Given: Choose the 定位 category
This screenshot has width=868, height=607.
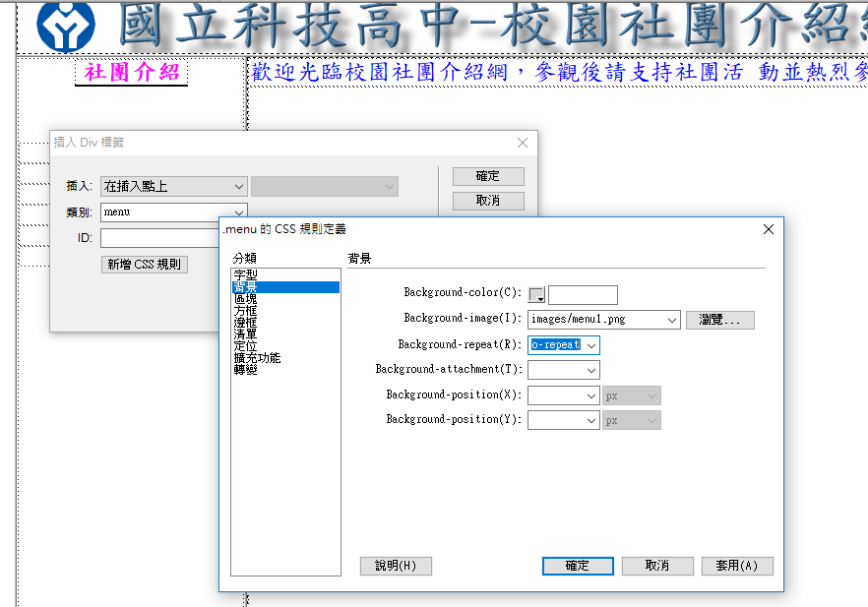Looking at the screenshot, I should [x=245, y=346].
